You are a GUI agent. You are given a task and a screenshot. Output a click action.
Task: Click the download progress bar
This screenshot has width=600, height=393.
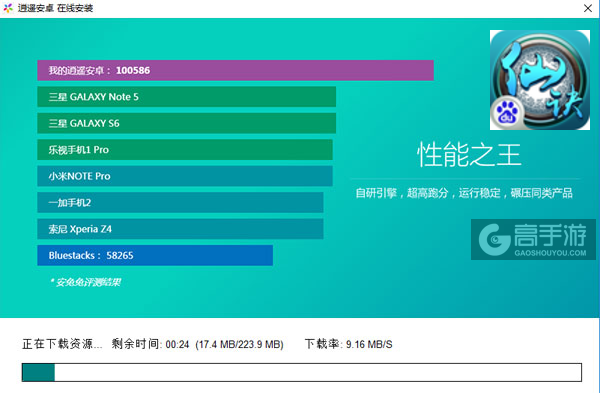click(302, 372)
